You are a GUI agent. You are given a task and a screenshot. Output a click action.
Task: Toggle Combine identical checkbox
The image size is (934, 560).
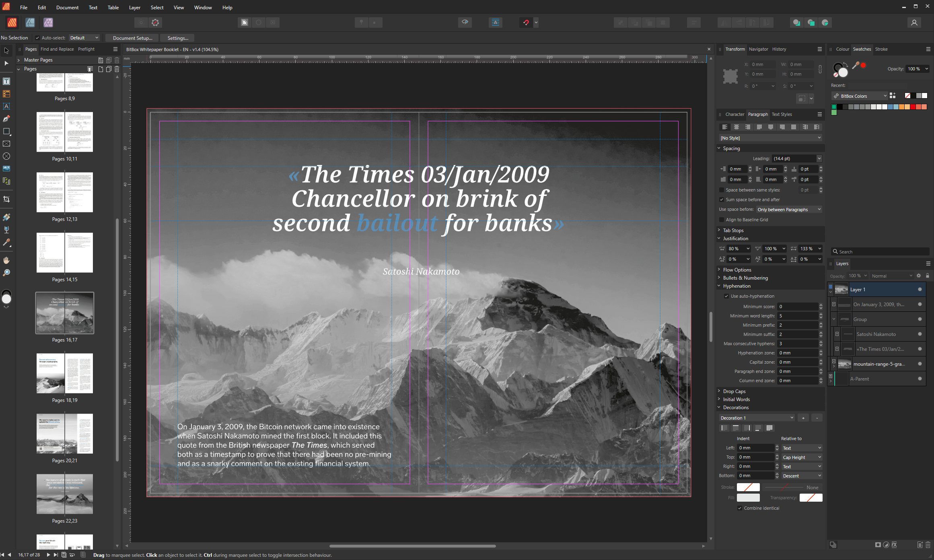(x=740, y=508)
